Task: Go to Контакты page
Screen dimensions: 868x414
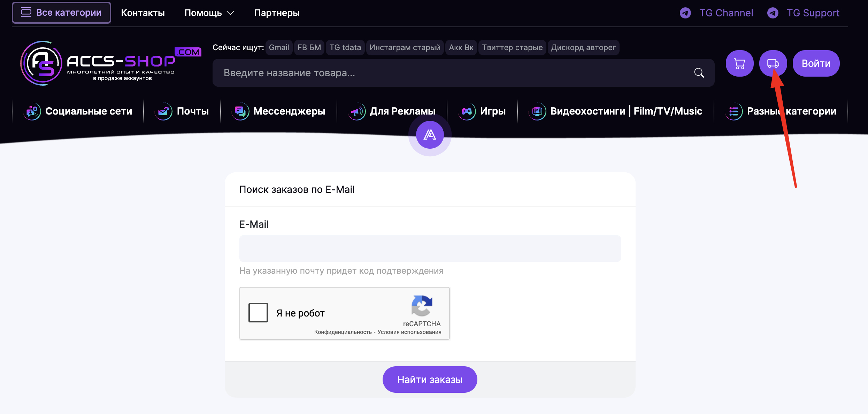Action: [x=143, y=13]
